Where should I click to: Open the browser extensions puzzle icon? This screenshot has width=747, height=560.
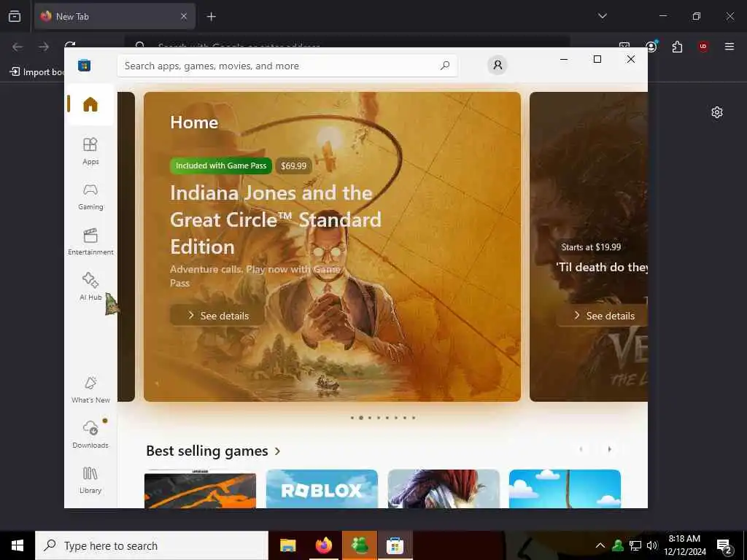point(677,47)
